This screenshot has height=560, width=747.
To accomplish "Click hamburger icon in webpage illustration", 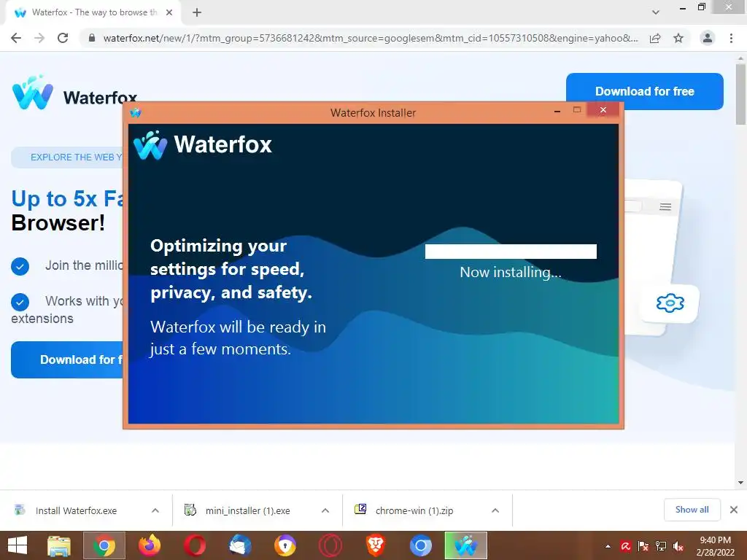I will [x=665, y=206].
